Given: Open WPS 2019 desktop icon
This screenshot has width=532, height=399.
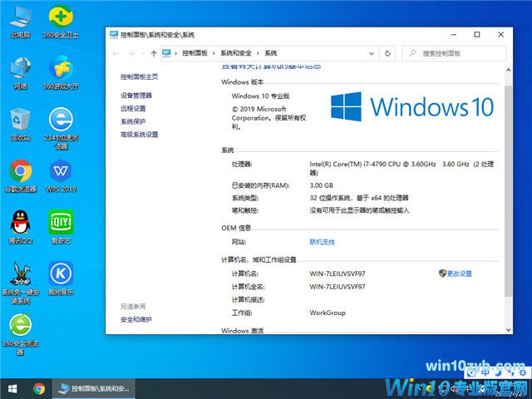Looking at the screenshot, I should [x=61, y=175].
